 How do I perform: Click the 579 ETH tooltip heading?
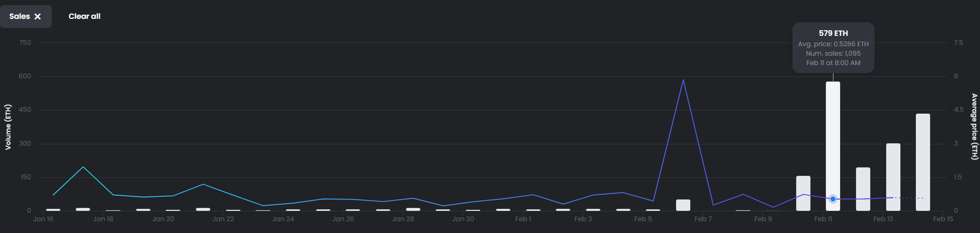[x=833, y=33]
